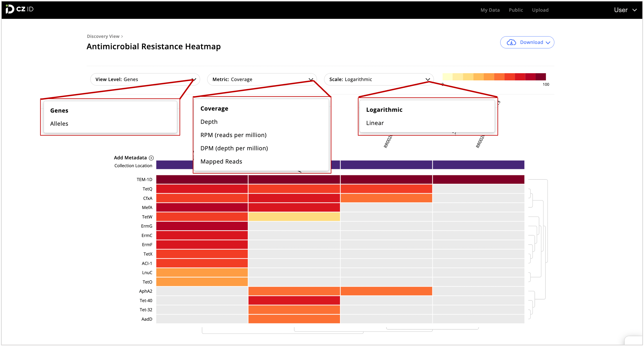
Task: Select Alleles view level option
Action: pos(59,124)
